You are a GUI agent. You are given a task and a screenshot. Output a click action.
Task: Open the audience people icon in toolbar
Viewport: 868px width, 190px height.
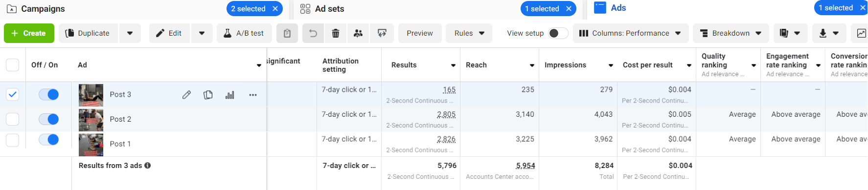click(358, 33)
